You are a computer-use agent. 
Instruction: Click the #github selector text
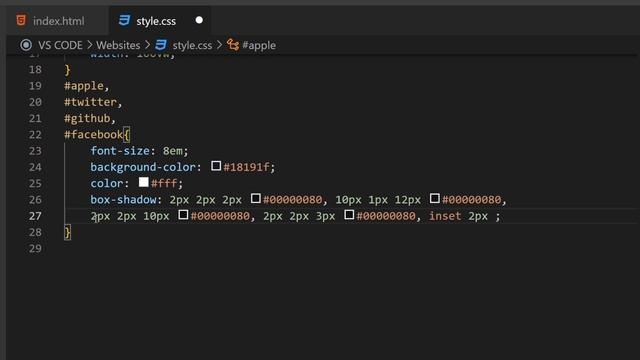click(x=87, y=118)
